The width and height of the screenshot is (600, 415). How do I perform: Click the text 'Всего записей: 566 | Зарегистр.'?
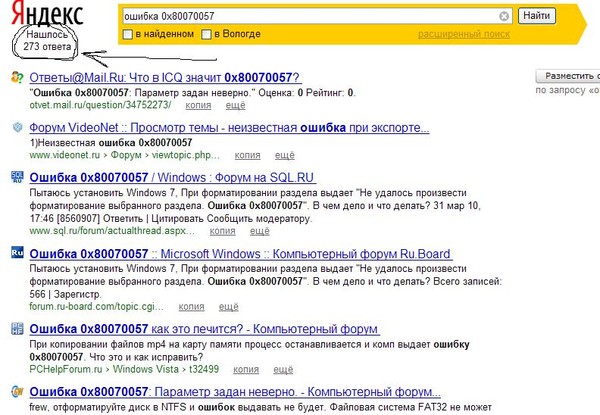coord(266,288)
